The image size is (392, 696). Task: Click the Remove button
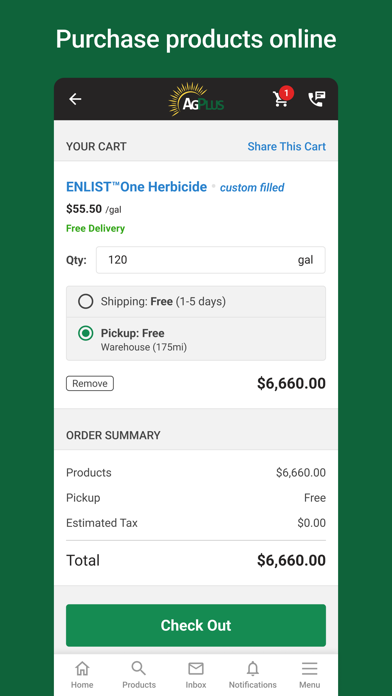90,384
